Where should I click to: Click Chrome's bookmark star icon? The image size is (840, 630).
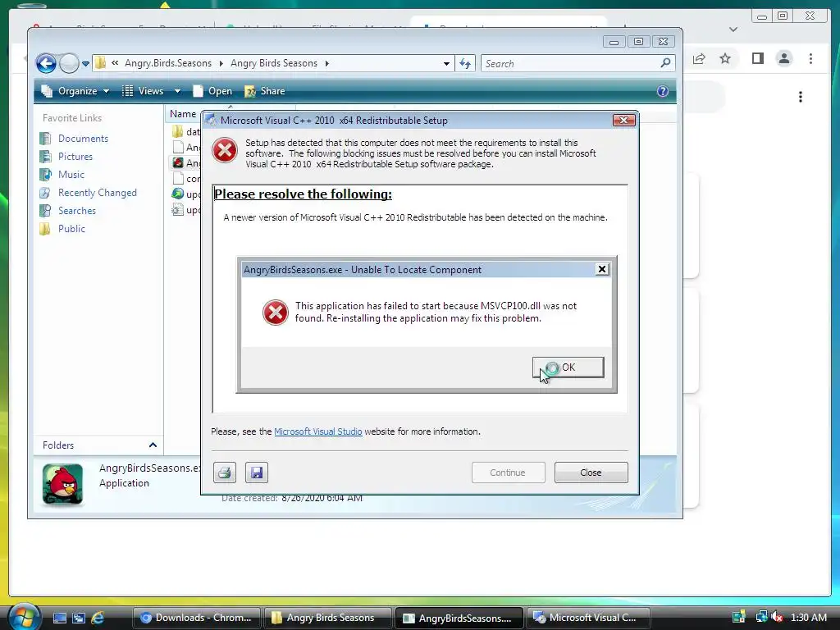725,58
